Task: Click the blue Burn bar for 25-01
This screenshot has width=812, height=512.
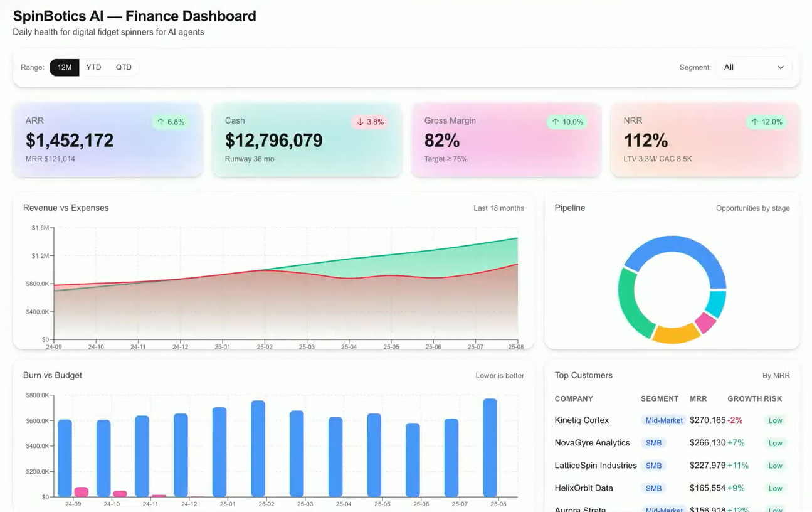Action: pos(219,452)
